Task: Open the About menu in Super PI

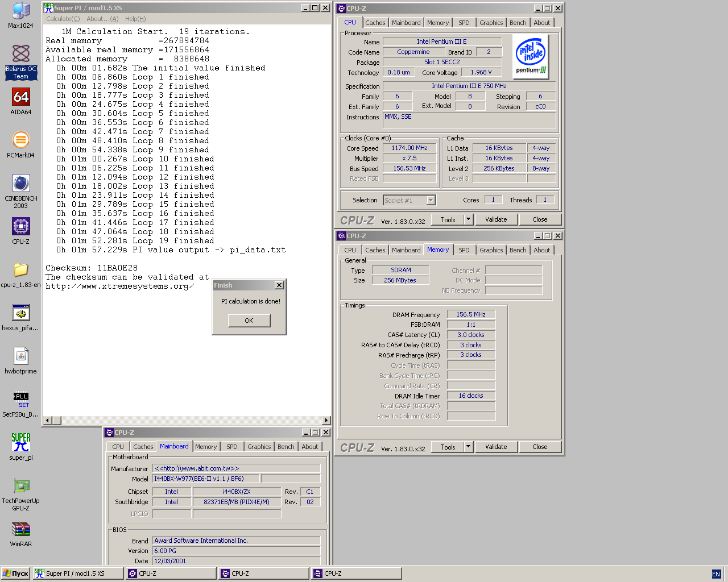Action: [102, 19]
